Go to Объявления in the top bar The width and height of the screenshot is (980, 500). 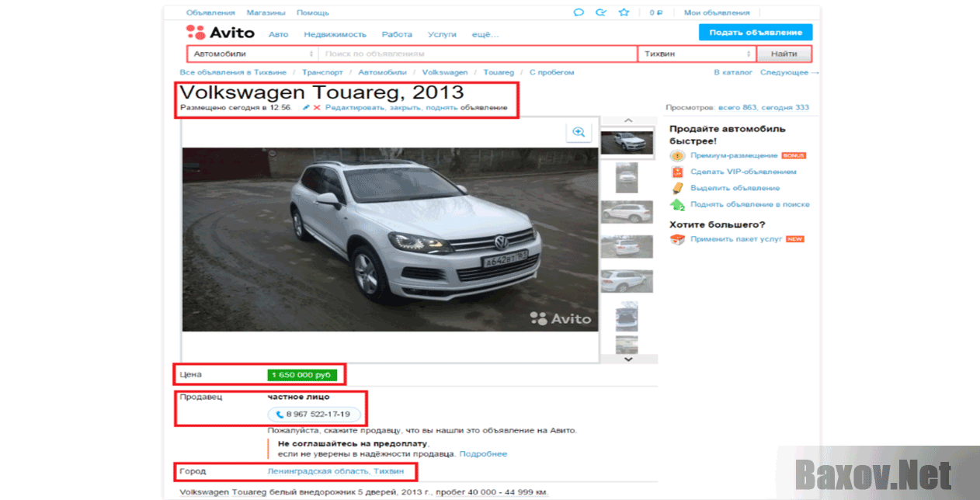coord(210,12)
